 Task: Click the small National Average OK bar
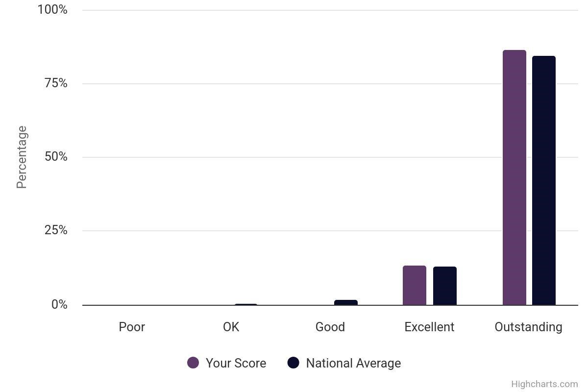coord(246,304)
